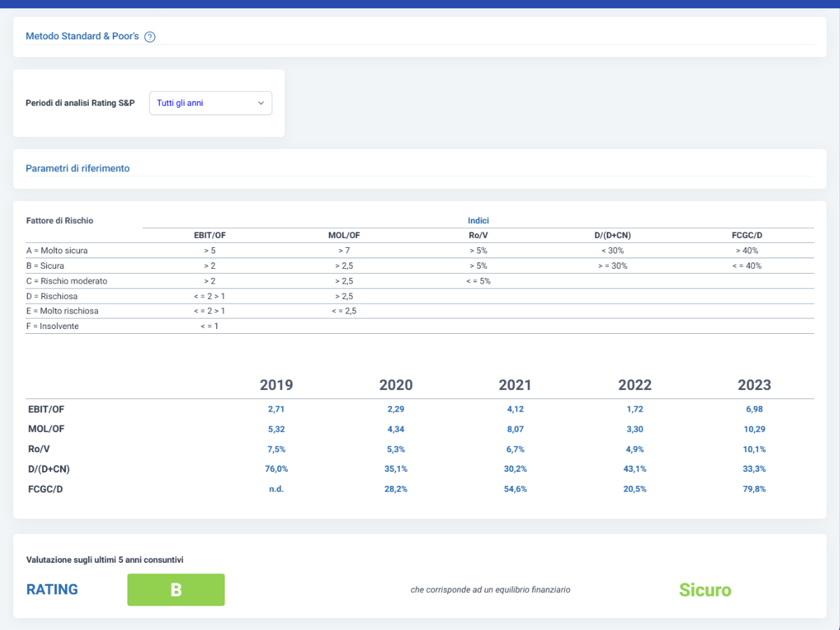Click the '> 40%' FCGC/D threshold cell
The height and width of the screenshot is (630, 840).
coord(746,251)
